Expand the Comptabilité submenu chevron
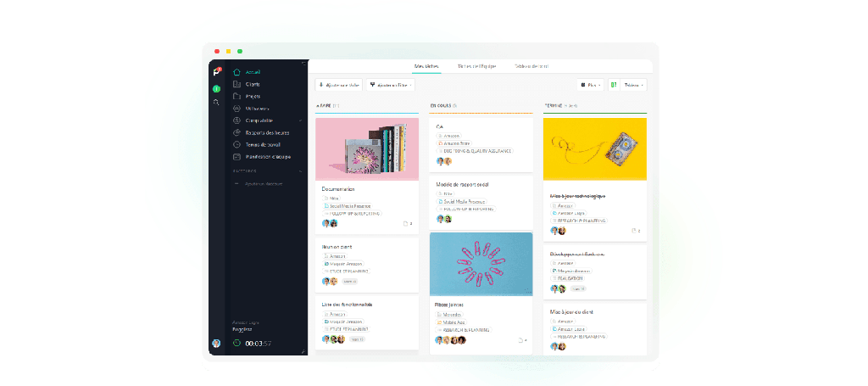Screen dimensions: 868x386 pos(301,120)
